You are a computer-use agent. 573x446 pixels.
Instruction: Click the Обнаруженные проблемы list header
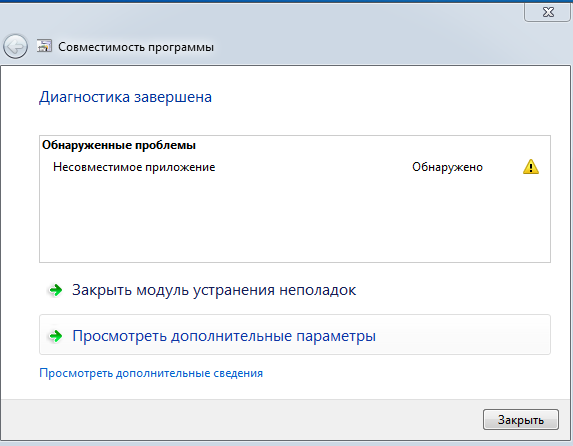[119, 145]
